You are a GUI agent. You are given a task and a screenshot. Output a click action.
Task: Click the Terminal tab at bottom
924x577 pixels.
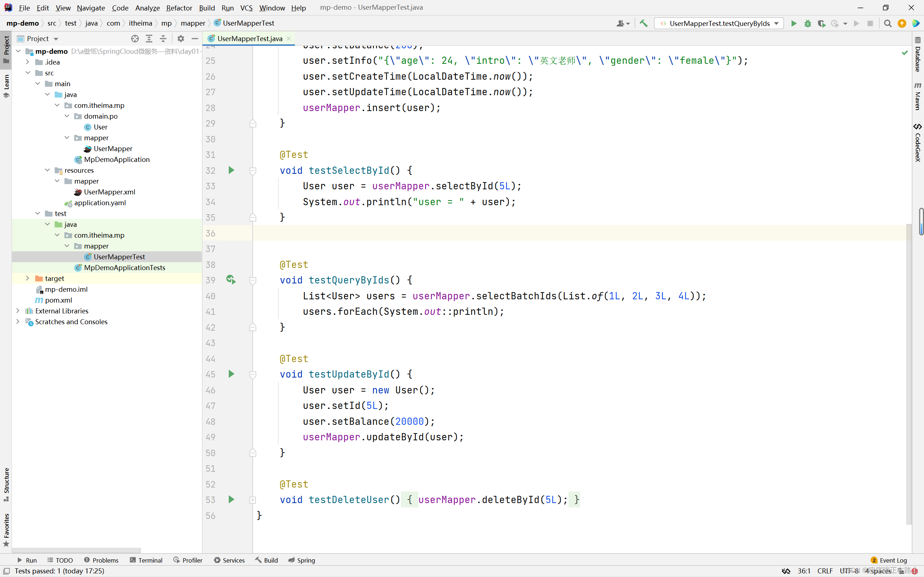click(x=149, y=560)
